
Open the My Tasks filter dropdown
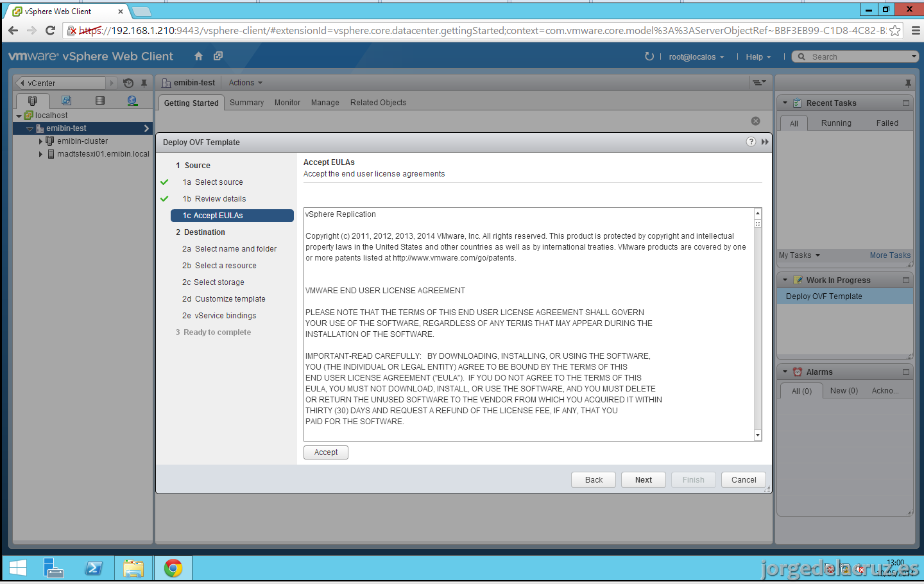pos(800,255)
